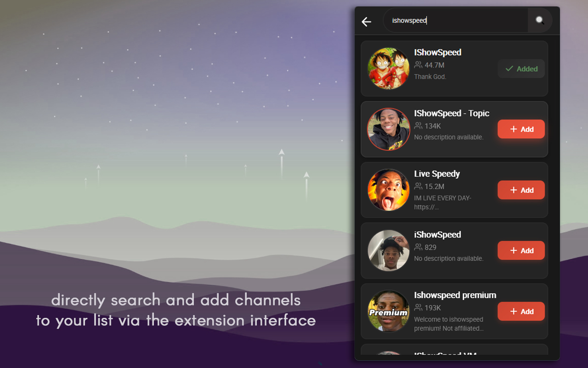Image resolution: width=588 pixels, height=368 pixels.
Task: Add the 'Ishowspeed premium' channel
Action: pyautogui.click(x=521, y=311)
